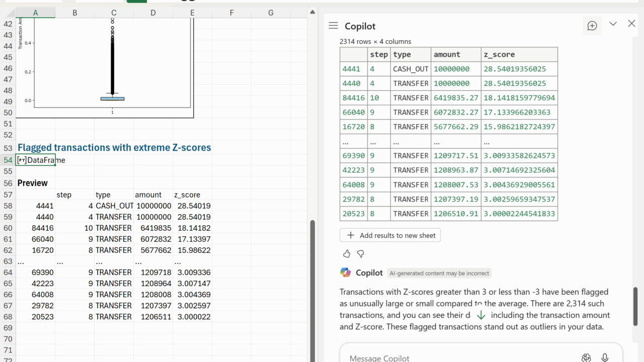Screen dimensions: 644x362
Task: Click the microphone icon in message box
Action: pos(605,357)
